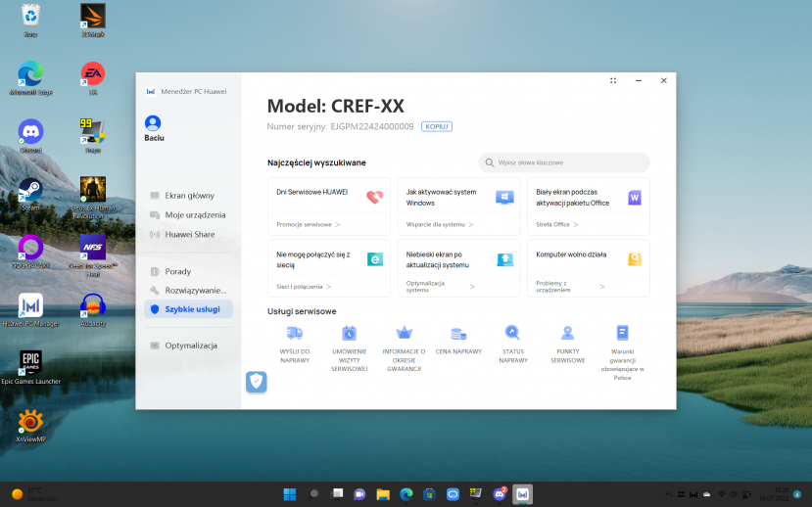Click the Windows monitor icon on activation card

point(504,197)
